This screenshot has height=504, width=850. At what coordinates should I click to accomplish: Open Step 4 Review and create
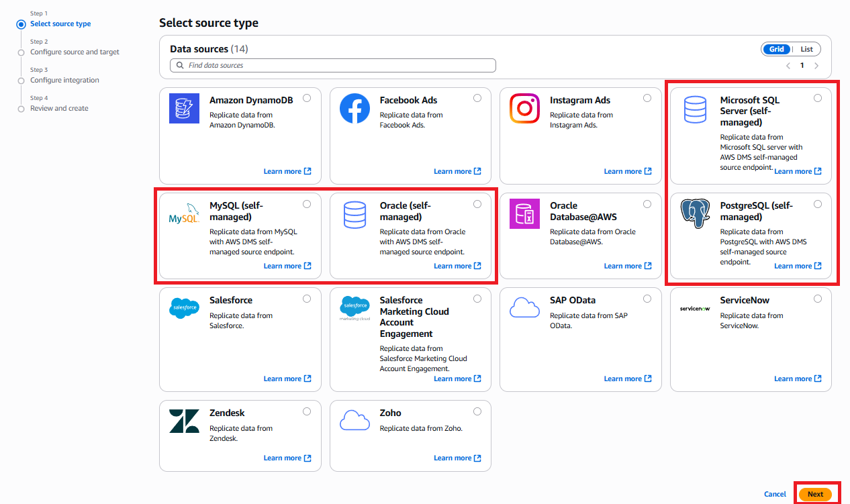(59, 109)
